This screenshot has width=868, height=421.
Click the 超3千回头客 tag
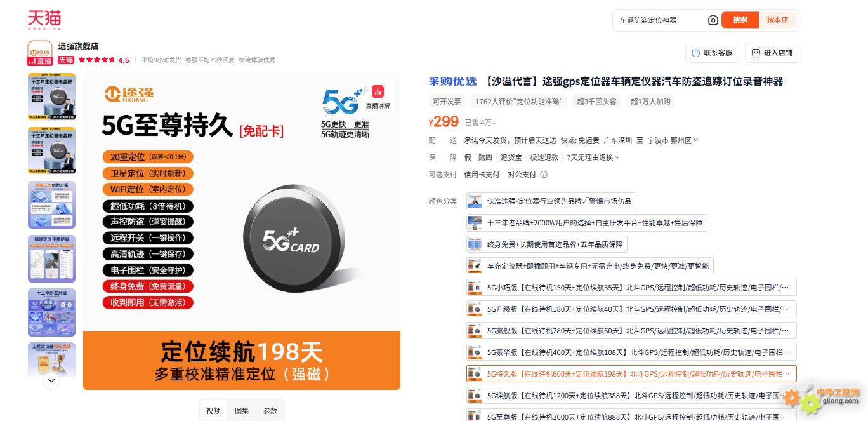[596, 102]
